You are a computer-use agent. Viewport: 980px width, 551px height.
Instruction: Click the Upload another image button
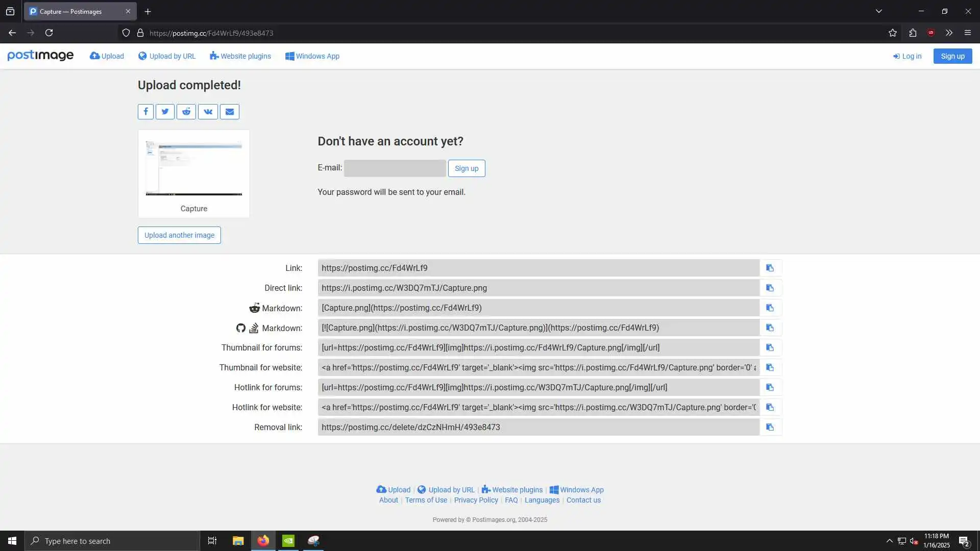pyautogui.click(x=179, y=235)
